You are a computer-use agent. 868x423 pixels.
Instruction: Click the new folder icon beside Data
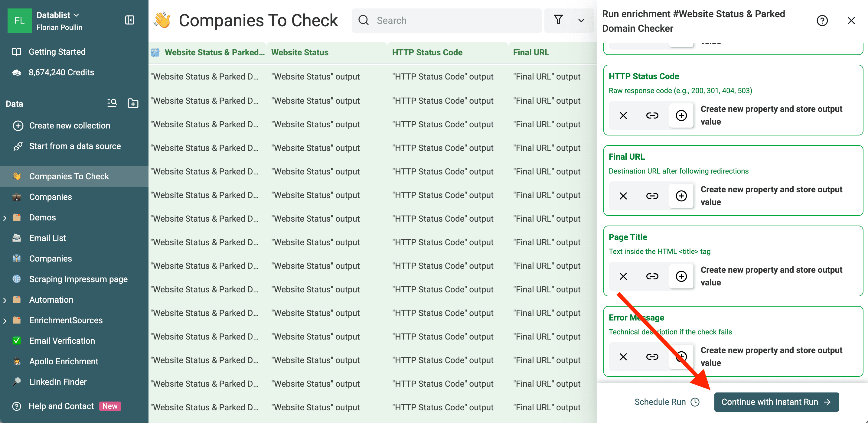point(133,103)
